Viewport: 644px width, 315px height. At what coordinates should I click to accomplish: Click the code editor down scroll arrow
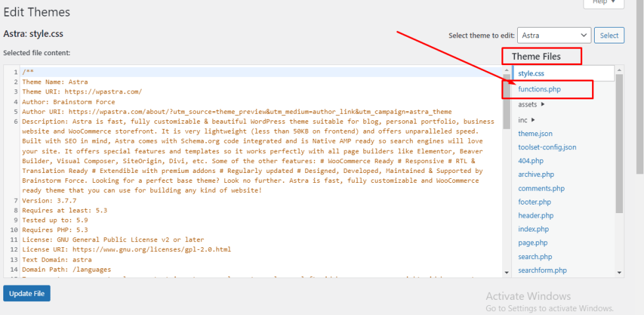tap(507, 272)
